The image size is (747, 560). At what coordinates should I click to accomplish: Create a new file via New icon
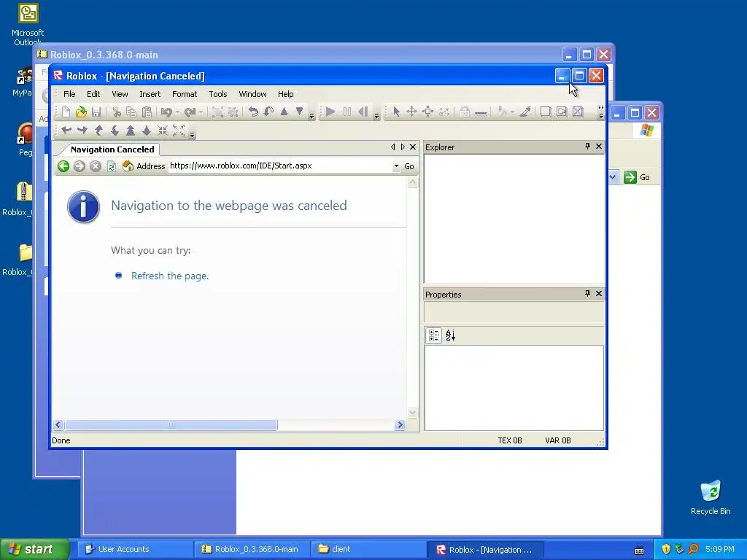(x=66, y=112)
